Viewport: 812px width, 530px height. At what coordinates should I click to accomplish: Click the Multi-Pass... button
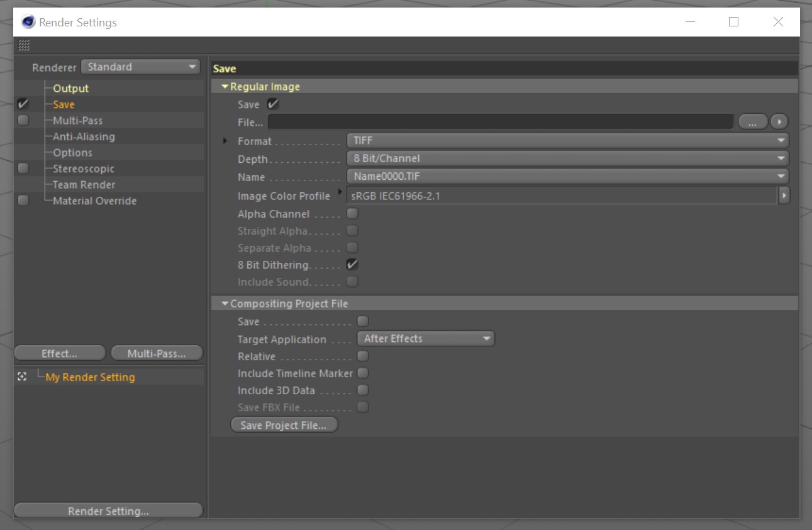point(157,353)
